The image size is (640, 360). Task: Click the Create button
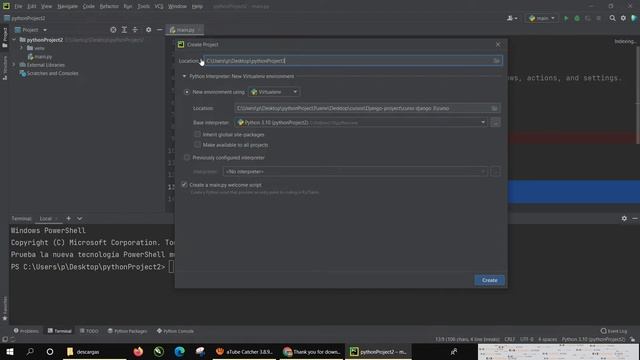(x=489, y=280)
